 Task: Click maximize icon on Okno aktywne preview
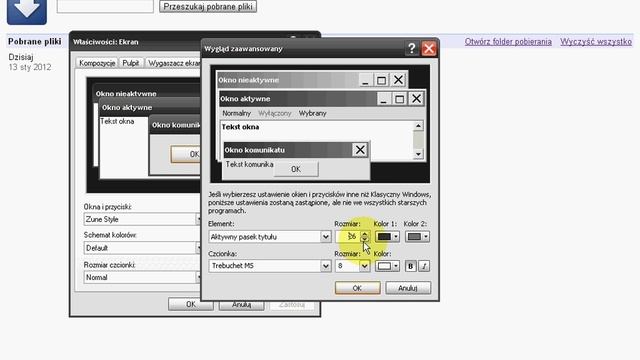(400, 99)
